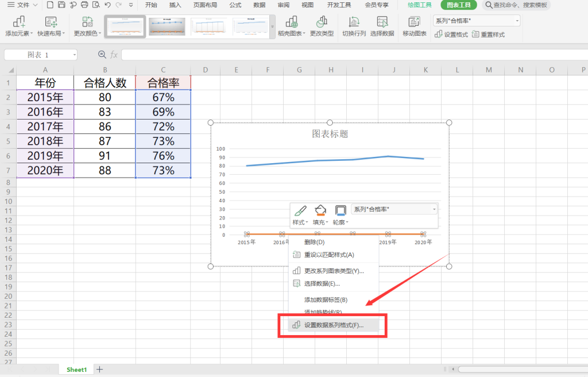The image size is (588, 377).
Task: Click the undo arrow icon
Action: [108, 5]
